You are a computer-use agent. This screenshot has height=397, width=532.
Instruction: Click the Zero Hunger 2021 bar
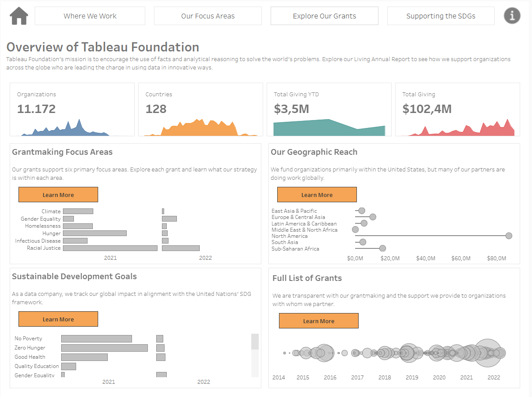click(104, 348)
